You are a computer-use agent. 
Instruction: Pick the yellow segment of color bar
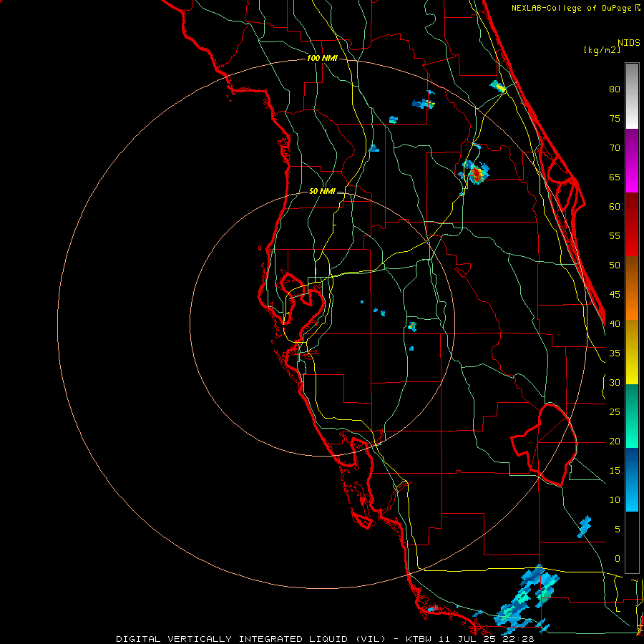(632, 352)
